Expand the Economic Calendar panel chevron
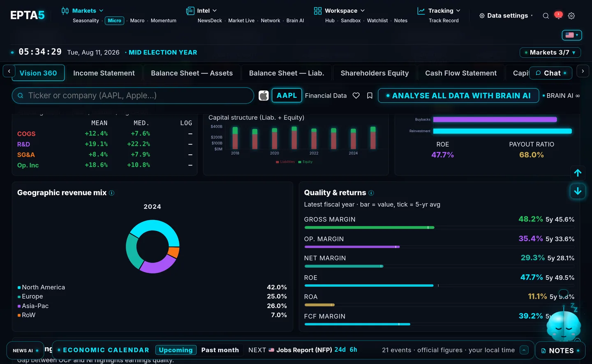This screenshot has width=592, height=364. (524, 350)
